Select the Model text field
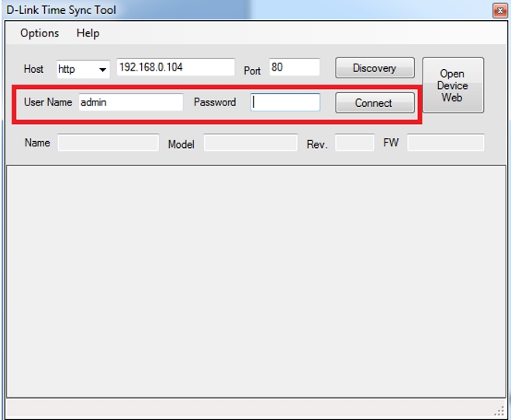This screenshot has width=511, height=420. tap(250, 143)
